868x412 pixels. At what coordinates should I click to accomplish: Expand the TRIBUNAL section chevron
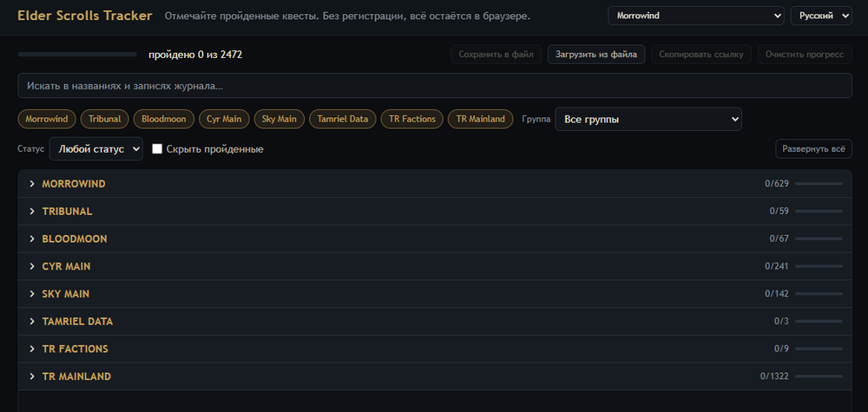coord(32,212)
